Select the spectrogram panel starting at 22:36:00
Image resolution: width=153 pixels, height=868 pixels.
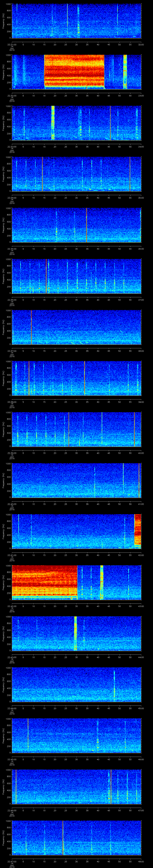click(x=77, y=276)
